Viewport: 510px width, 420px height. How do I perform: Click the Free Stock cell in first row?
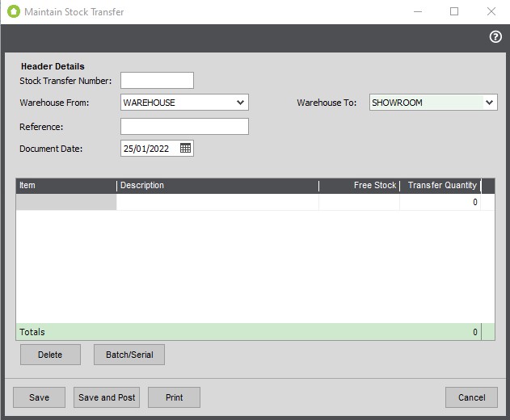(360, 202)
